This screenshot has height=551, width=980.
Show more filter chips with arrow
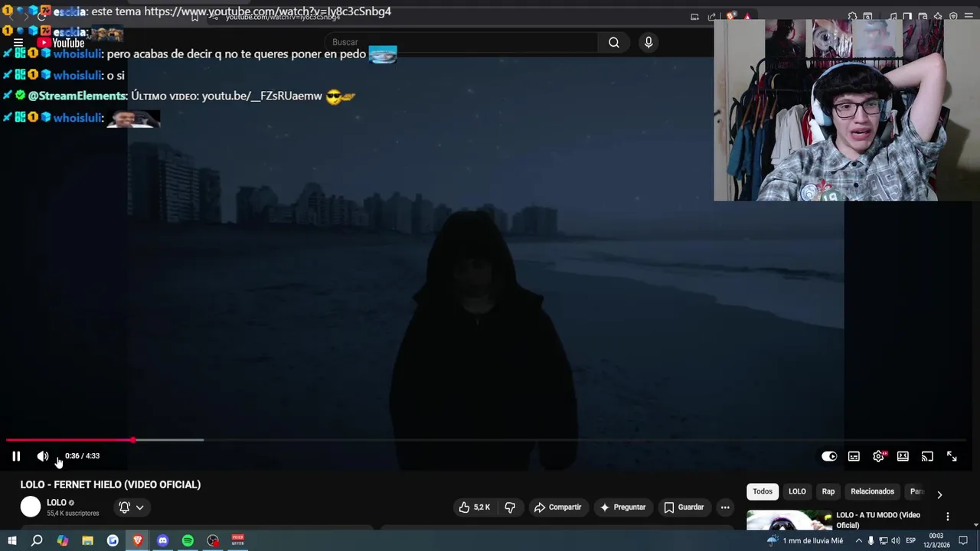pos(939,494)
